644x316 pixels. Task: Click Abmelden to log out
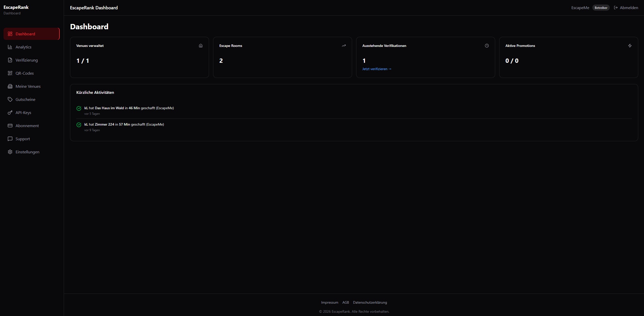629,8
